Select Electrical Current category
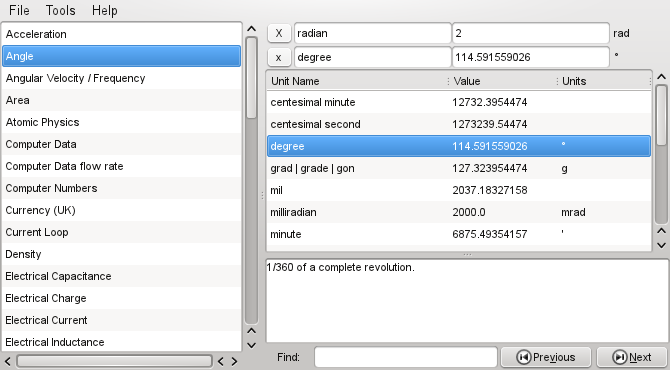Screen dimensions: 670x370 click(x=121, y=320)
